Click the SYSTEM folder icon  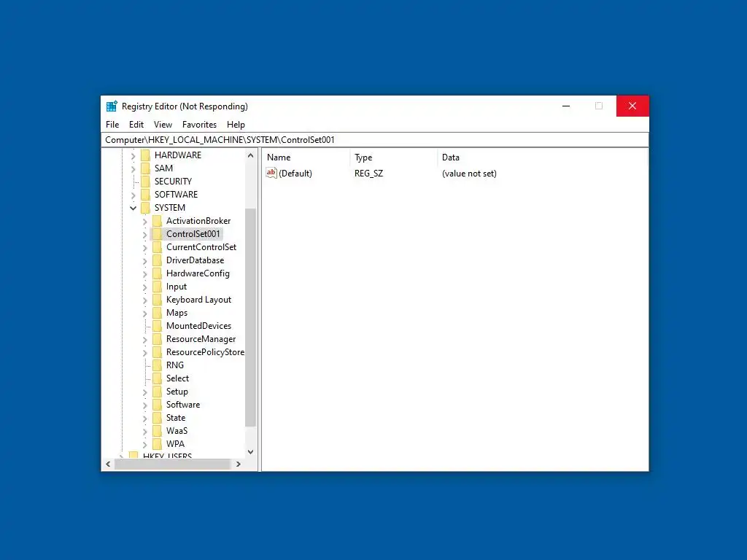click(x=146, y=208)
